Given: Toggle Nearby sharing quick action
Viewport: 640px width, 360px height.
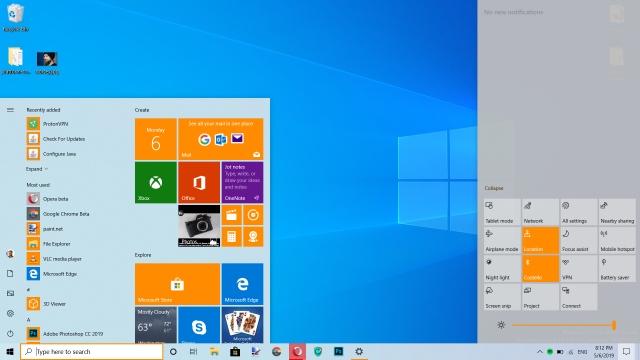Looking at the screenshot, I should 617,212.
